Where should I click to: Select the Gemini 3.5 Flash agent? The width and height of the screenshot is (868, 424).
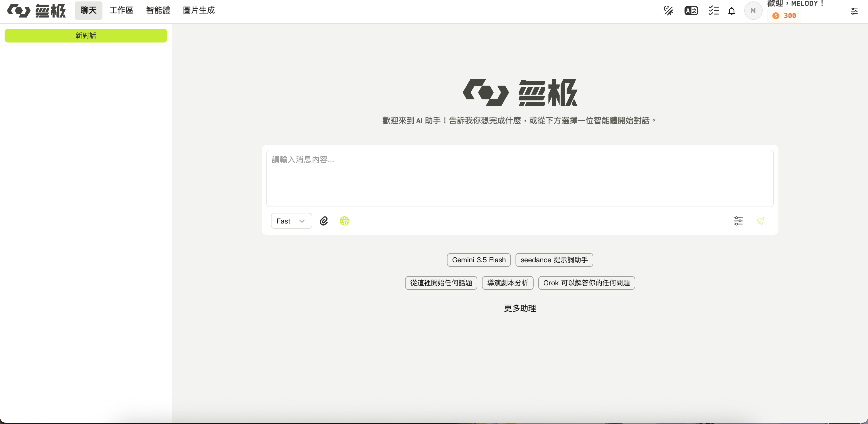click(479, 260)
